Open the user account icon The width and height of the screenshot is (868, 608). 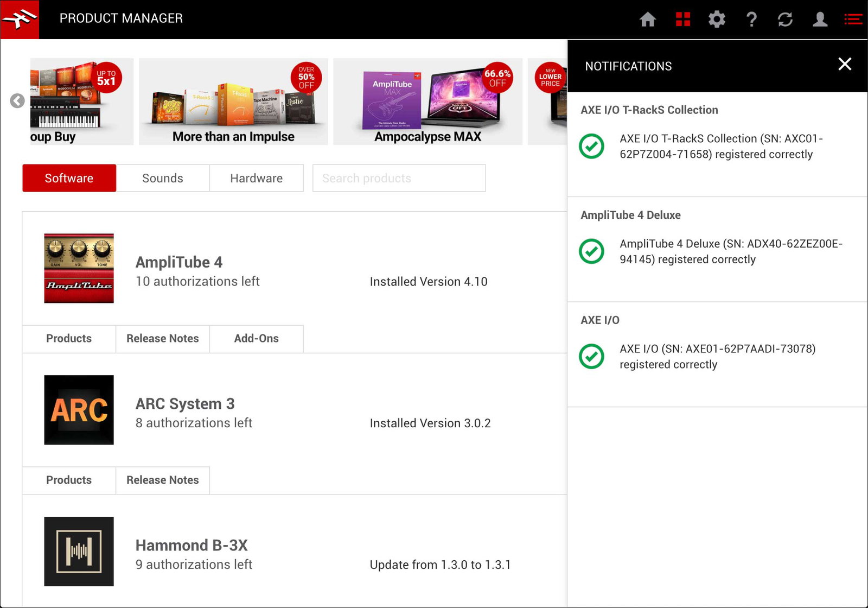tap(820, 20)
